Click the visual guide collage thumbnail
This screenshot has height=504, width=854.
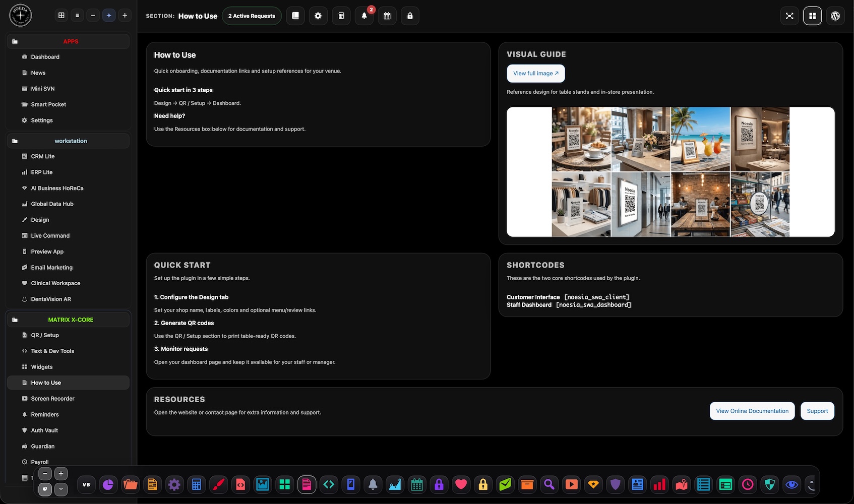[670, 172]
